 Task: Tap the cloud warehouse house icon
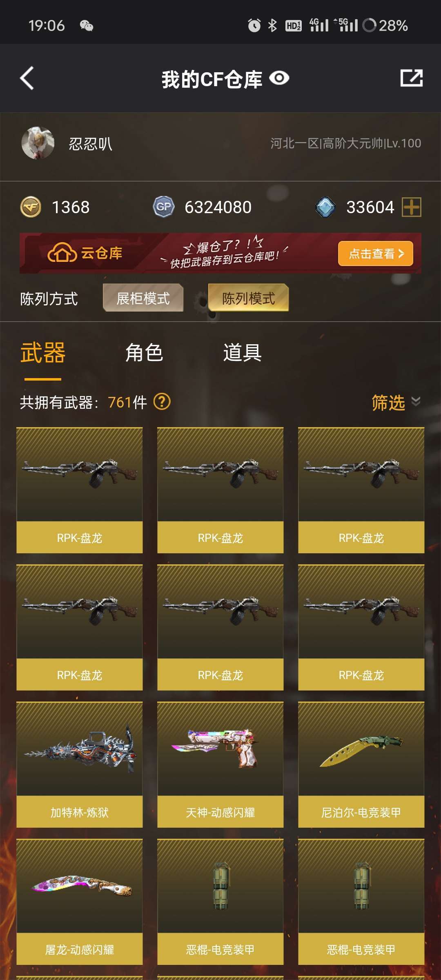[x=62, y=253]
